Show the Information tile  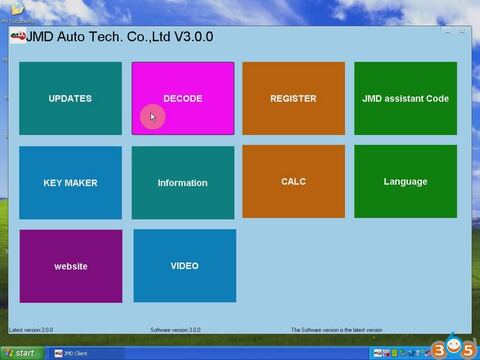(183, 183)
